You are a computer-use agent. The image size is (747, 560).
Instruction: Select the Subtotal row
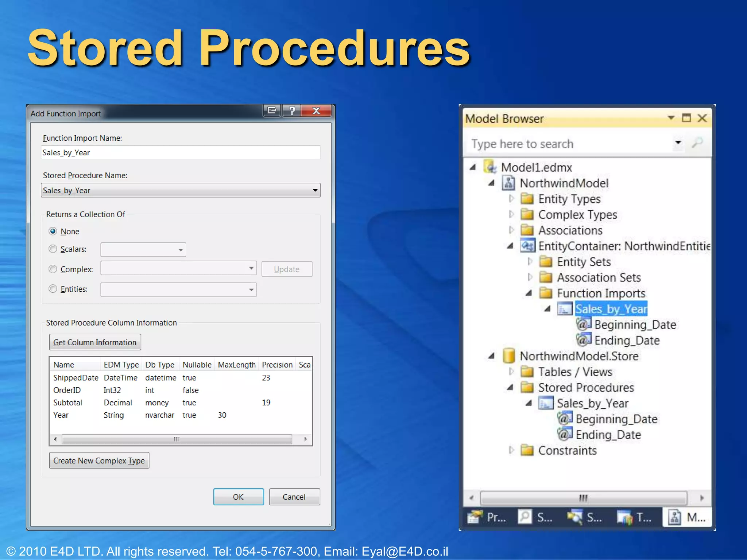click(x=181, y=402)
